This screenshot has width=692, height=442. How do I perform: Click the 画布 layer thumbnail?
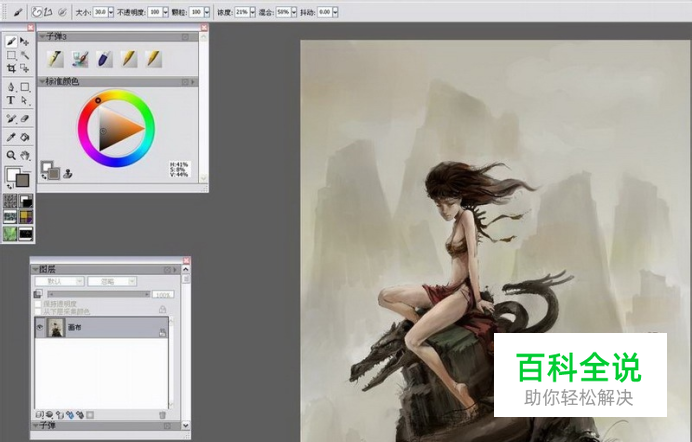tap(56, 328)
